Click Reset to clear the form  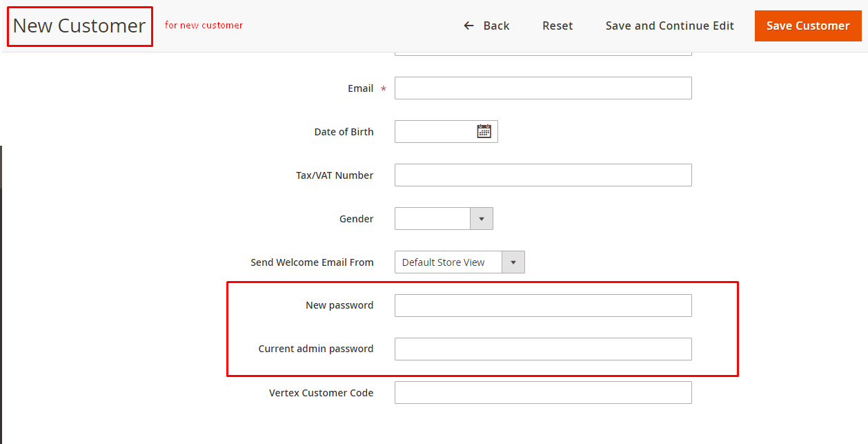[558, 26]
